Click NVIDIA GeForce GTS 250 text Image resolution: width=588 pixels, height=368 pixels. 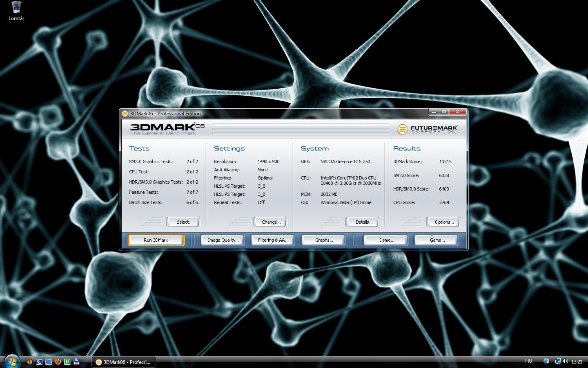point(345,162)
